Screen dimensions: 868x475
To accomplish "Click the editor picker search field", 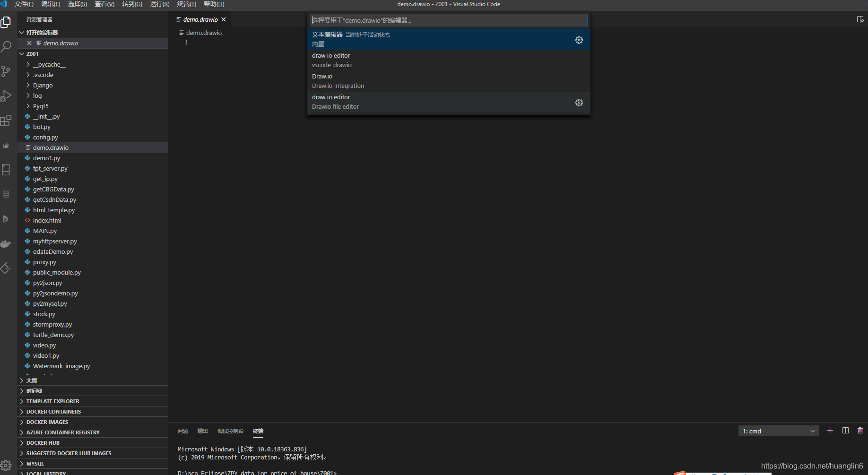I will (x=448, y=20).
